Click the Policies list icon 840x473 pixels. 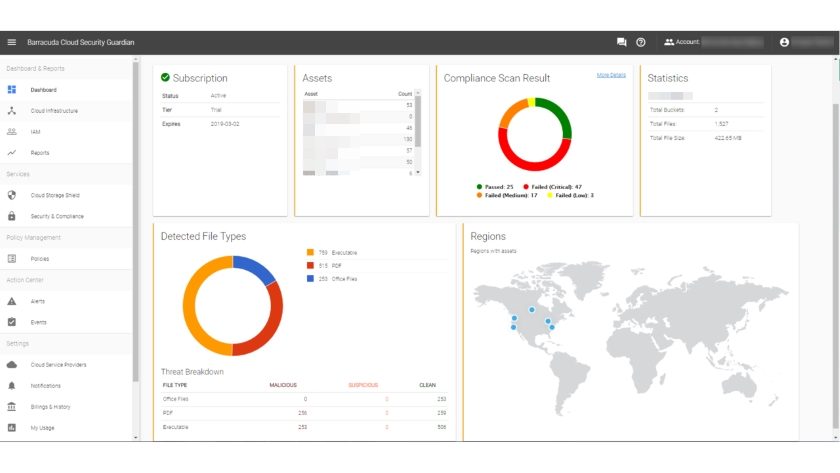click(12, 259)
